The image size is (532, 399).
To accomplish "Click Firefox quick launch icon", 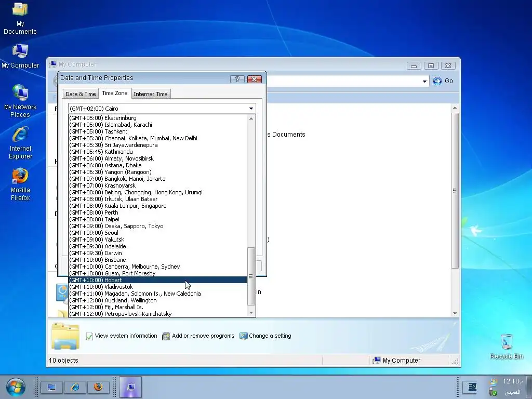I will [x=98, y=387].
